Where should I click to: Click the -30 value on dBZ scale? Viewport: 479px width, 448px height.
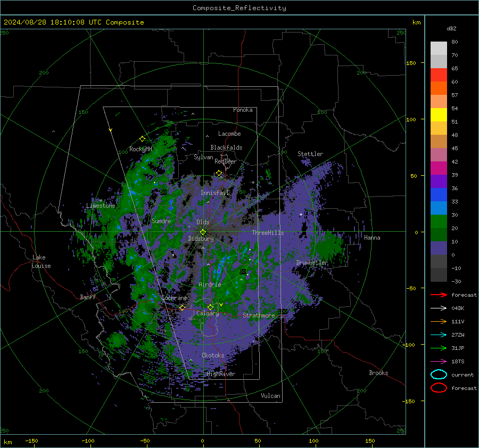pyautogui.click(x=457, y=281)
